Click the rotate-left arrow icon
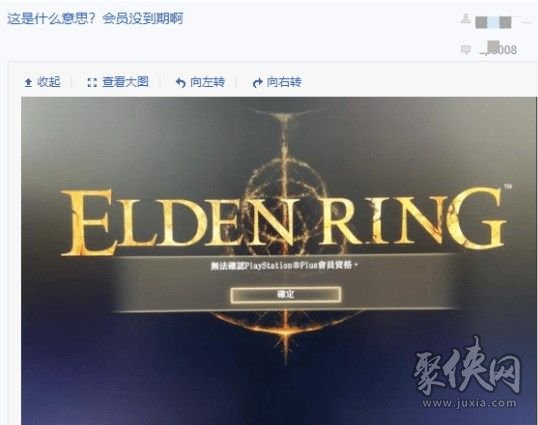This screenshot has width=538, height=425. click(x=180, y=83)
